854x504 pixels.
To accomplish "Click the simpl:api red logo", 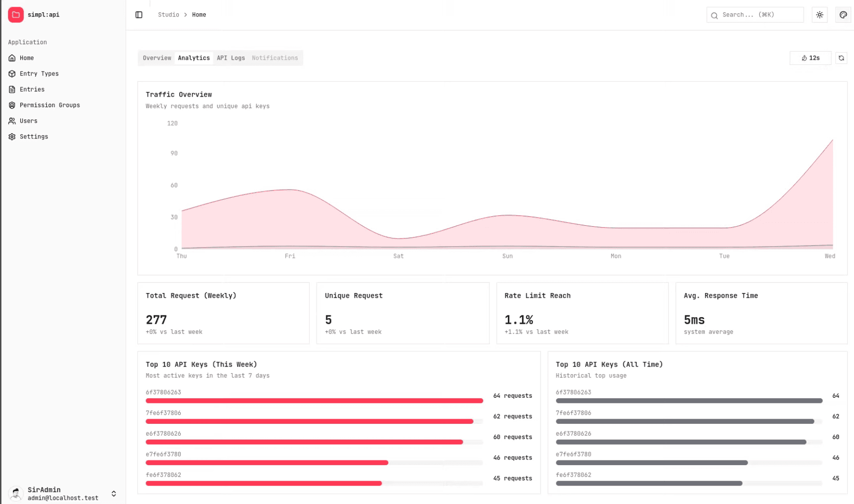I will [16, 15].
